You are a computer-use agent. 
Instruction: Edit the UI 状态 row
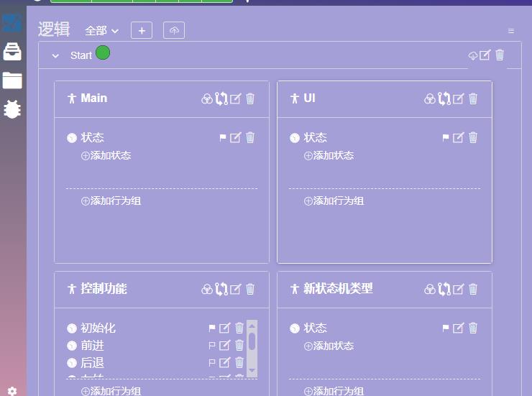point(459,138)
